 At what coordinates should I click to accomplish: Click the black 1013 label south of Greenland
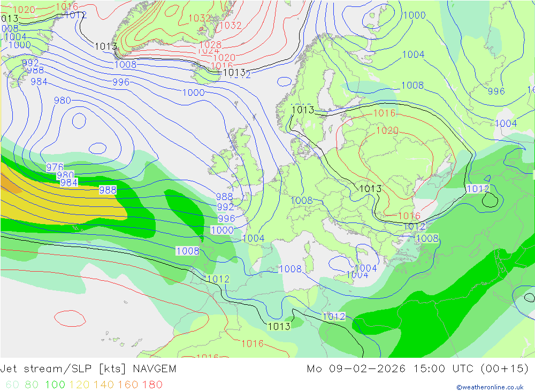[106, 46]
